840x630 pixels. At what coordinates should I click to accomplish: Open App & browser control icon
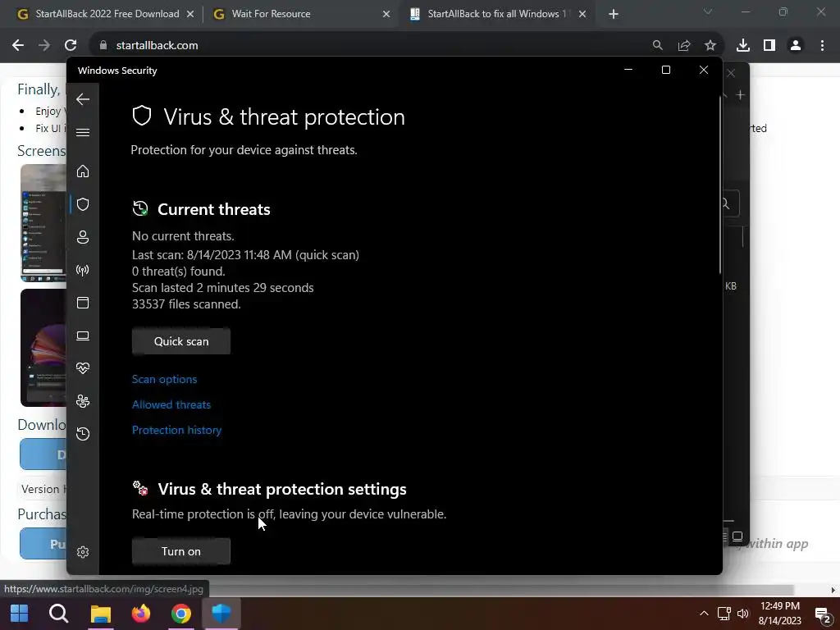click(83, 303)
